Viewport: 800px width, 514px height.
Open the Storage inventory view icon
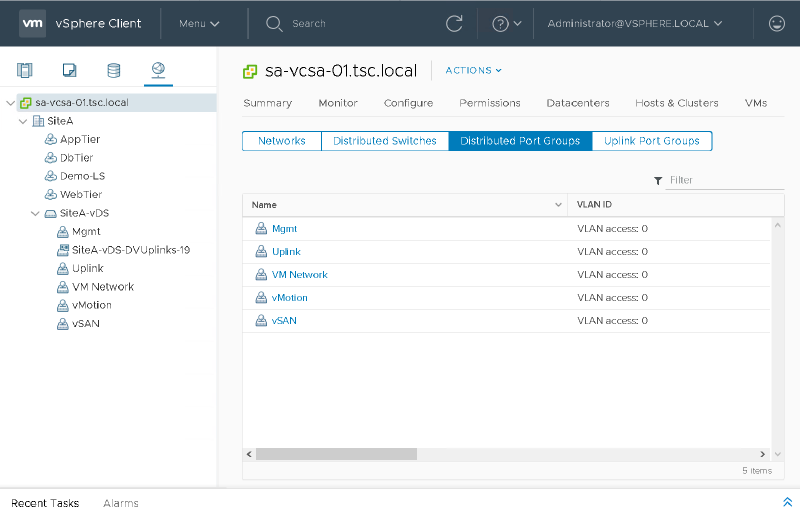114,70
